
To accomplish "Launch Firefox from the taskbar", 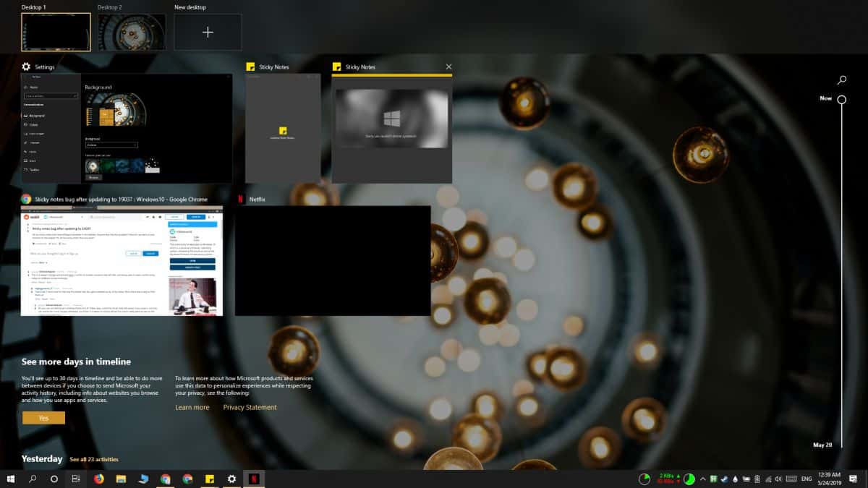I will pos(99,479).
